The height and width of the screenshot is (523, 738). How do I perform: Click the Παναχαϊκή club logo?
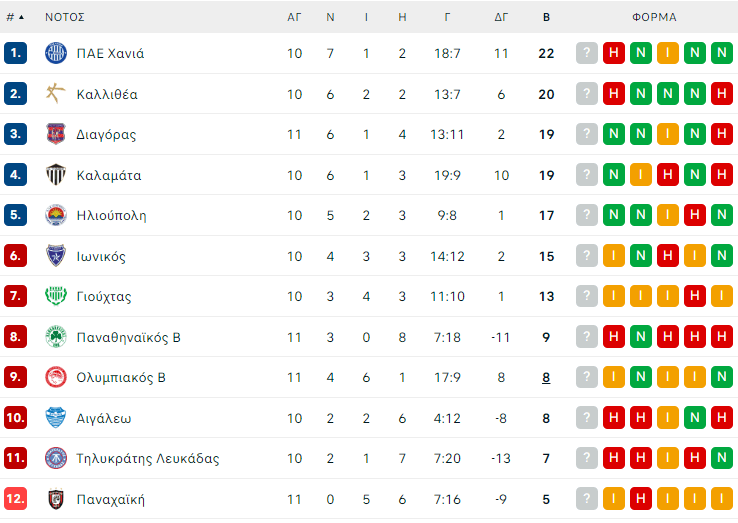[x=56, y=499]
